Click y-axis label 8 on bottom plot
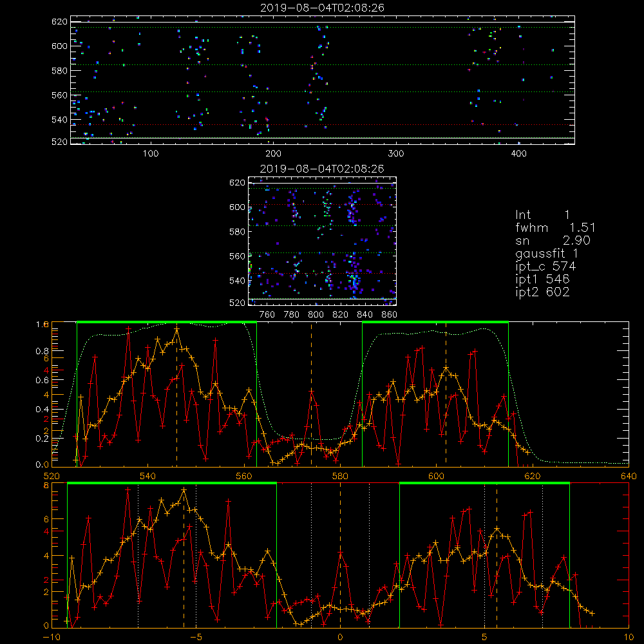The width and height of the screenshot is (644, 644). coord(46,485)
